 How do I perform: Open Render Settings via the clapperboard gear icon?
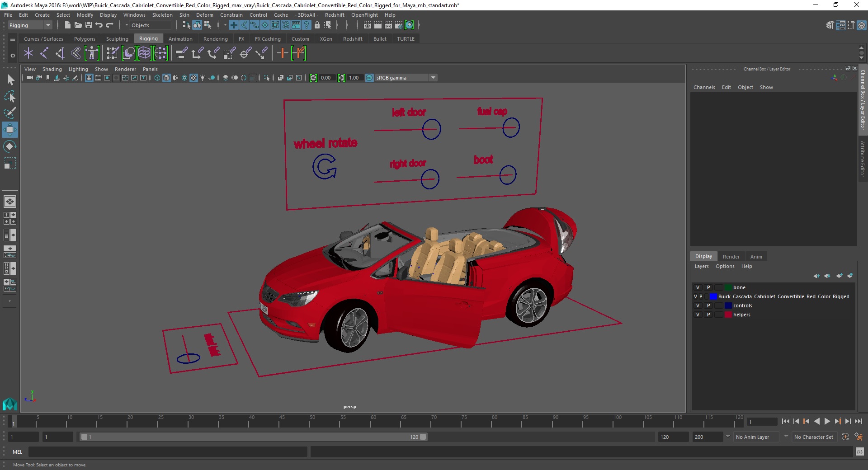pos(399,25)
